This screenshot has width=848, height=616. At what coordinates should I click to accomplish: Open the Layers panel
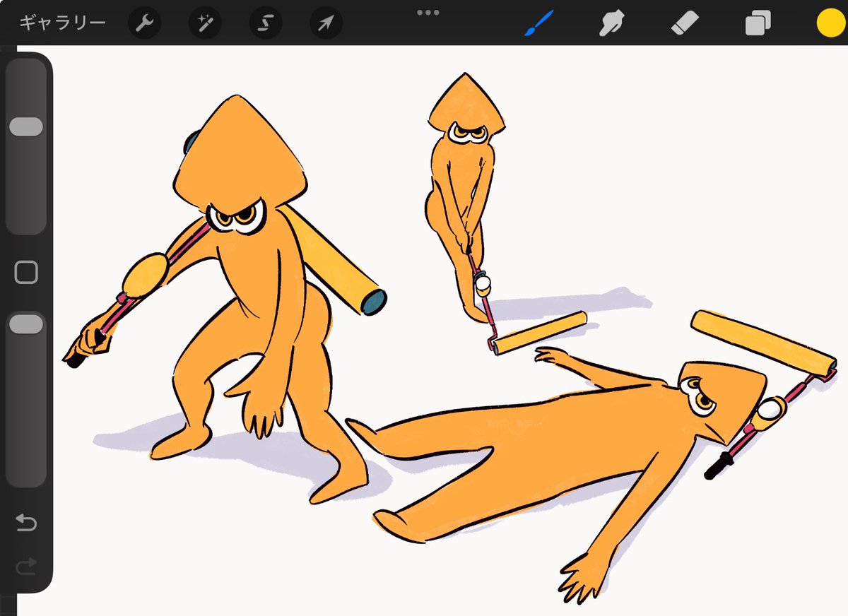click(x=758, y=24)
